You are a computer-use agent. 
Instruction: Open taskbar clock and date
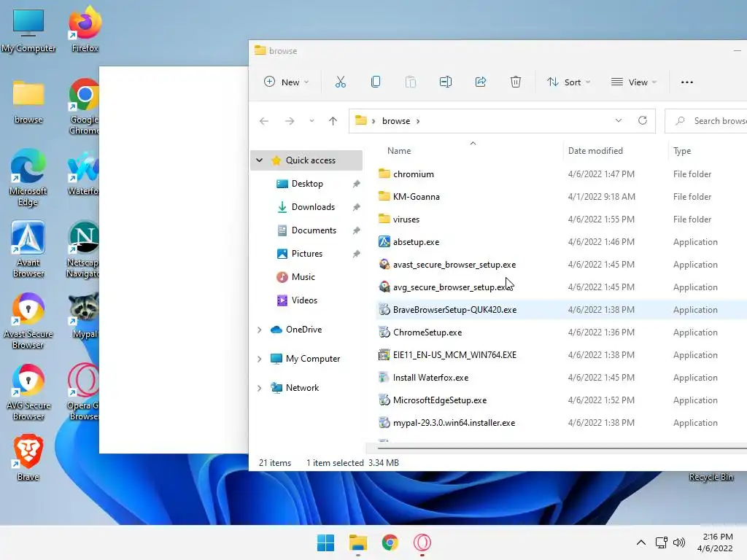tap(715, 542)
